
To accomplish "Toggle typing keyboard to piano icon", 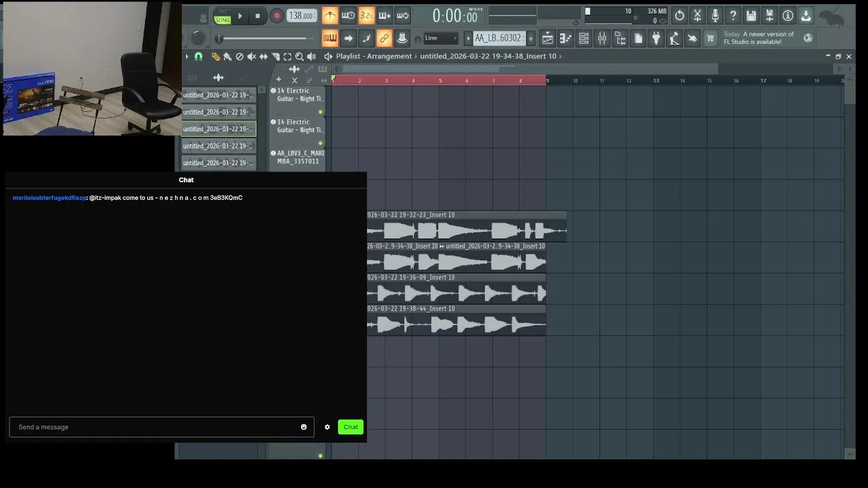I will point(330,38).
